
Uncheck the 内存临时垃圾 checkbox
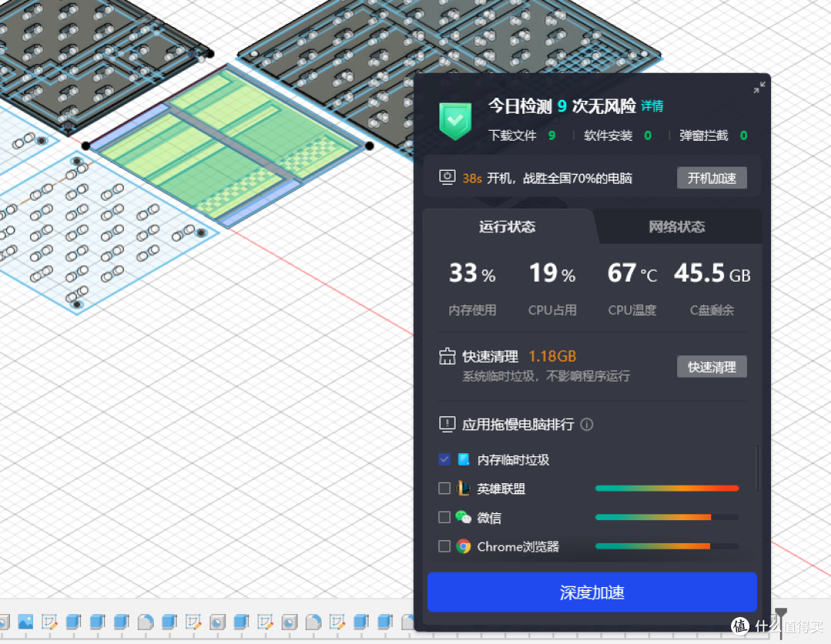445,459
